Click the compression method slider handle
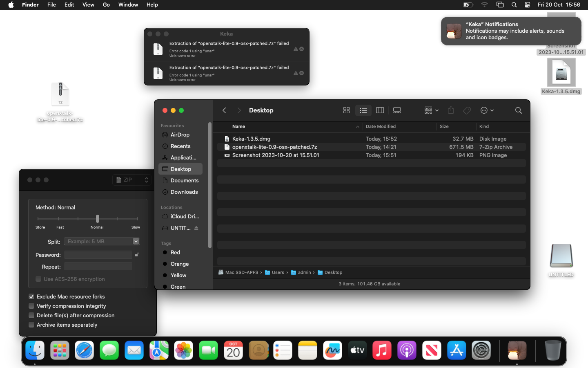Screen dimensions: 588x368 point(98,219)
